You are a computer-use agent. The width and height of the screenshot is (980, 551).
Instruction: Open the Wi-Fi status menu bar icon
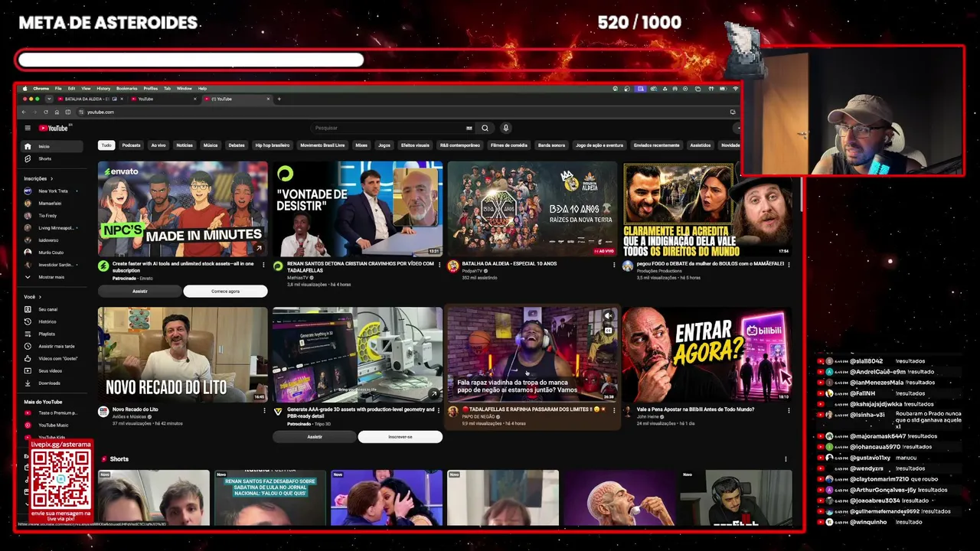point(736,88)
